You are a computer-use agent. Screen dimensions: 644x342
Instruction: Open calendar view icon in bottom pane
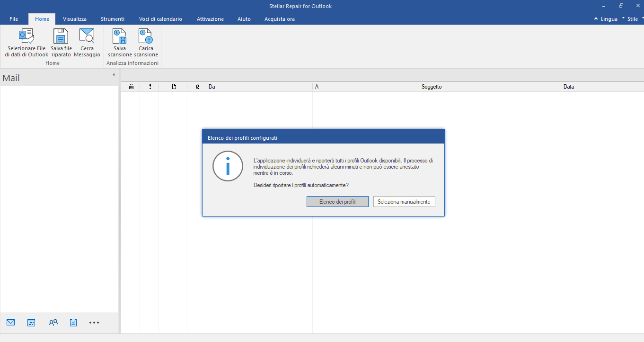31,323
